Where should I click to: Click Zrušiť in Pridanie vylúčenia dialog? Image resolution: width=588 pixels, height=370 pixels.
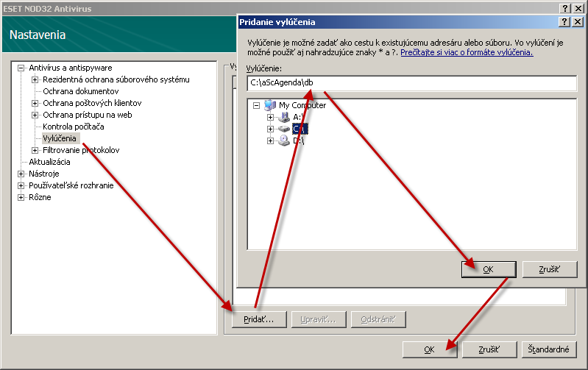[x=550, y=269]
